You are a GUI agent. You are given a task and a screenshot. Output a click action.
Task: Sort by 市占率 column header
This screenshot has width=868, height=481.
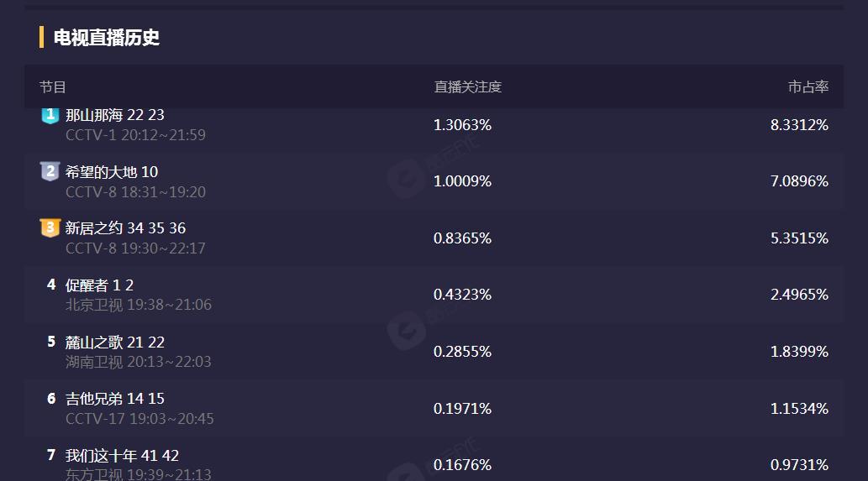tap(808, 86)
